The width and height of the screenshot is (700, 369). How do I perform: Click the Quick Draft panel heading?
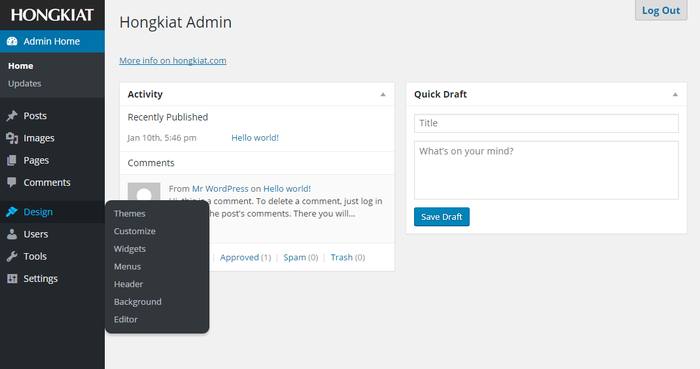[x=440, y=94]
